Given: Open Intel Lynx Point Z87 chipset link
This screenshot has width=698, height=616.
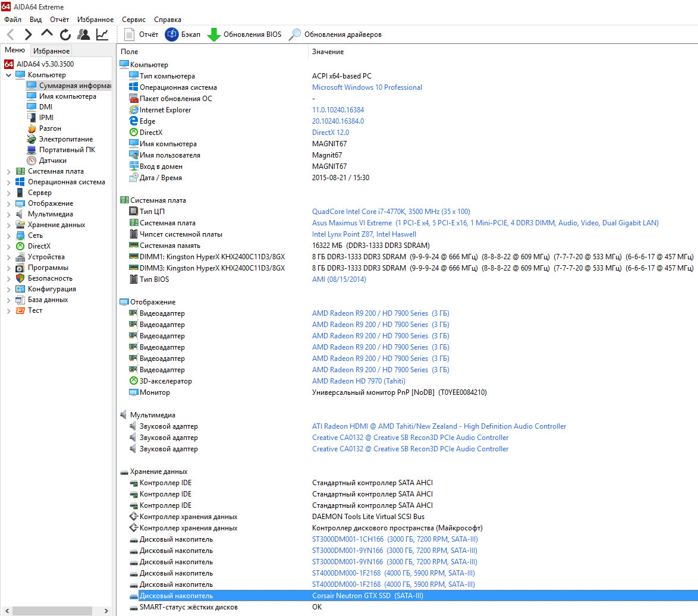Looking at the screenshot, I should (x=364, y=234).
